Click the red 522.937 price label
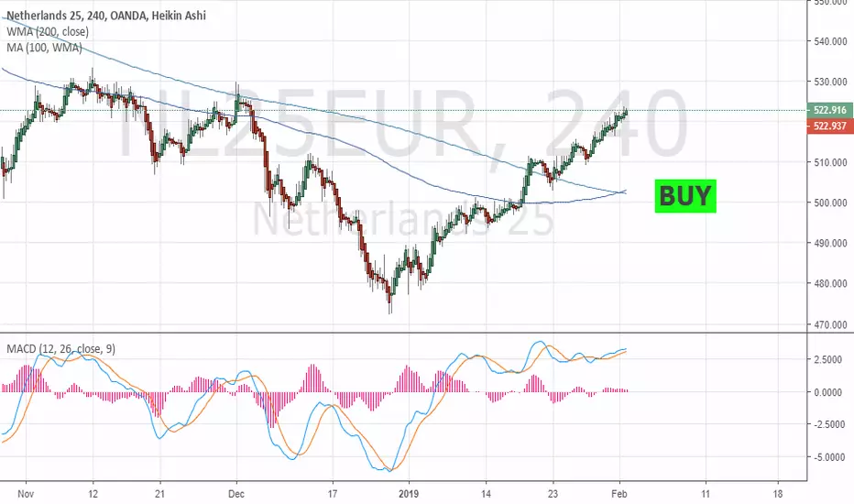Screen dimensions: 854x504 (829, 126)
